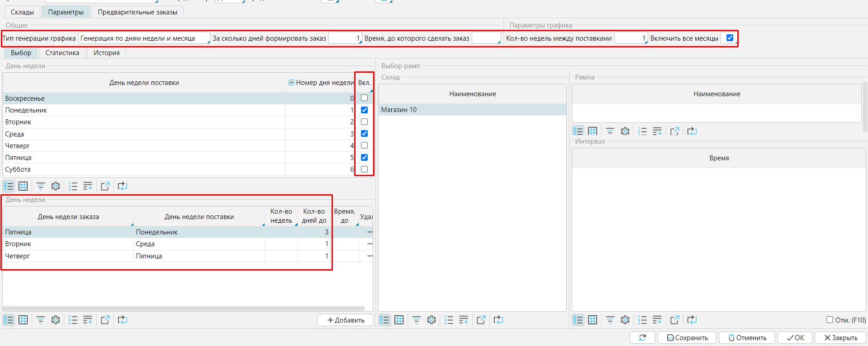Open 'Время, до которого сделать заказ' field
The height and width of the screenshot is (346, 868).
pos(486,38)
